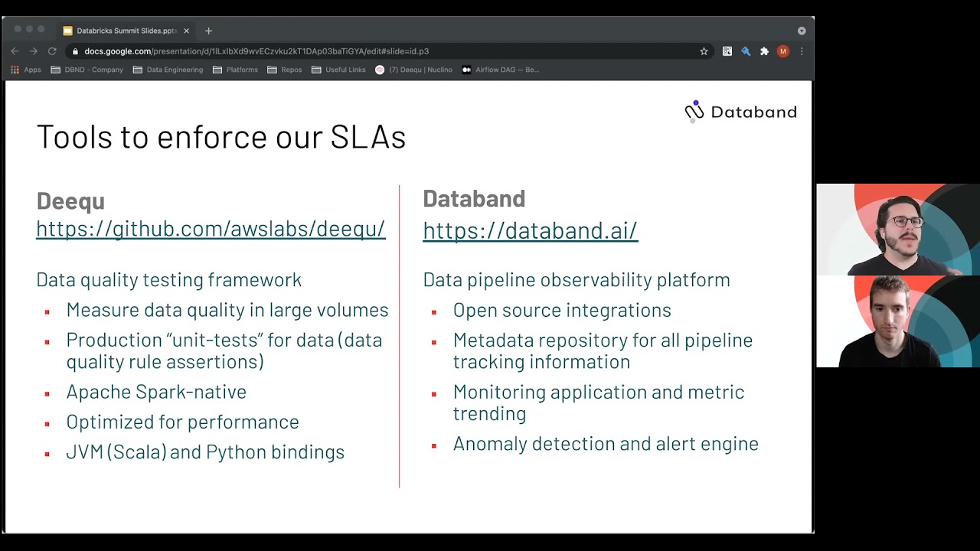Follow the databand.ai link
This screenshot has width=980, height=551.
coord(530,230)
